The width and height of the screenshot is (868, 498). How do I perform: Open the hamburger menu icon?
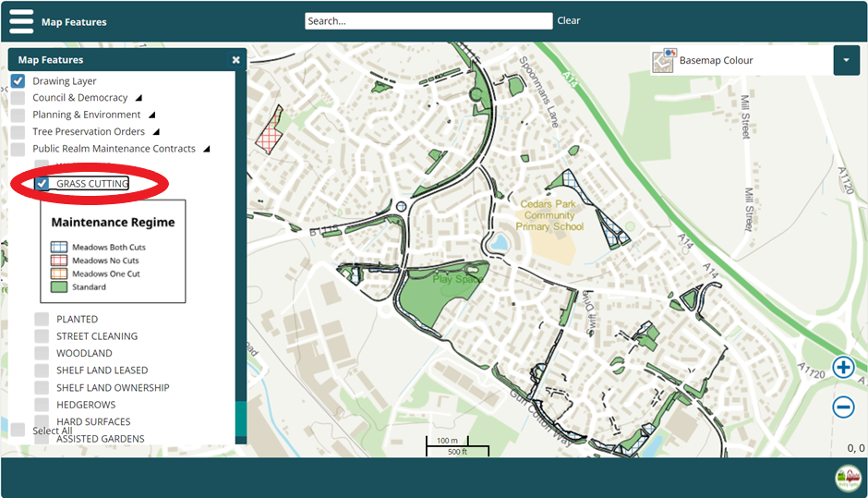tap(20, 20)
